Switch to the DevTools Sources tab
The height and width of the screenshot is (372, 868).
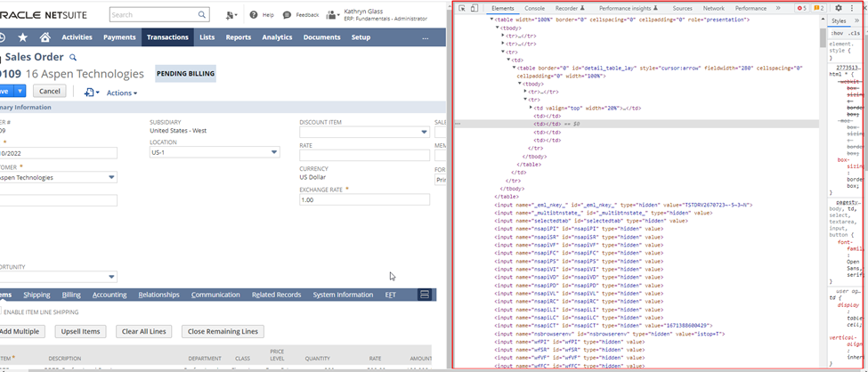(683, 8)
